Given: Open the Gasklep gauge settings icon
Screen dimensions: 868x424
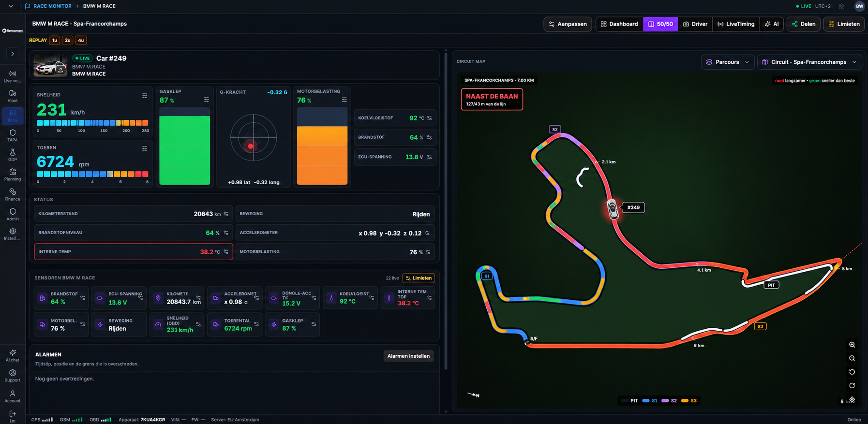Looking at the screenshot, I should [207, 100].
